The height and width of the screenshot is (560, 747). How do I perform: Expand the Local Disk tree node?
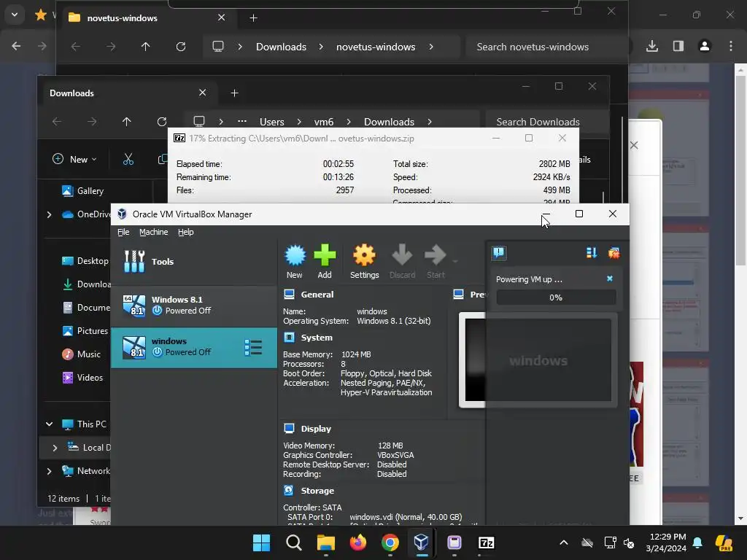coord(55,448)
